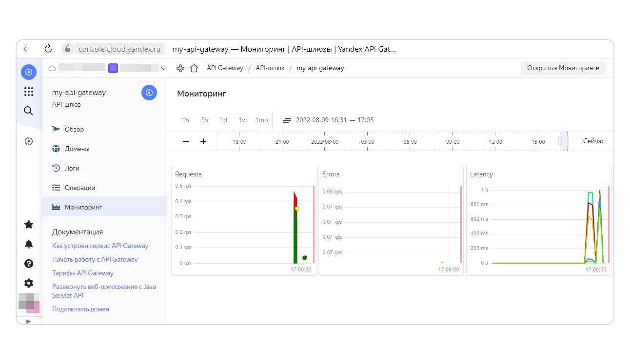Image resolution: width=630 pixels, height=364 pixels.
Task: Set the time range to 1d
Action: pyautogui.click(x=223, y=120)
